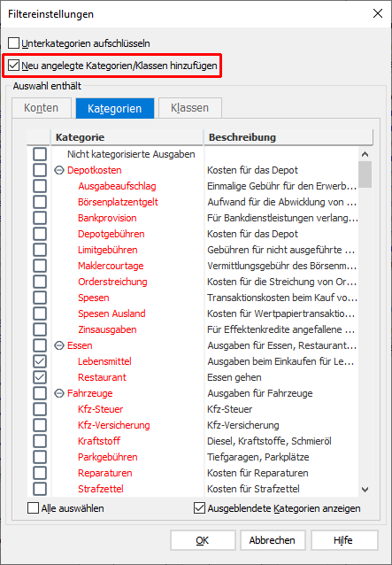This screenshot has width=392, height=565.
Task: Disable Ausgeblendete Kategorien anzeigen
Action: [x=199, y=508]
